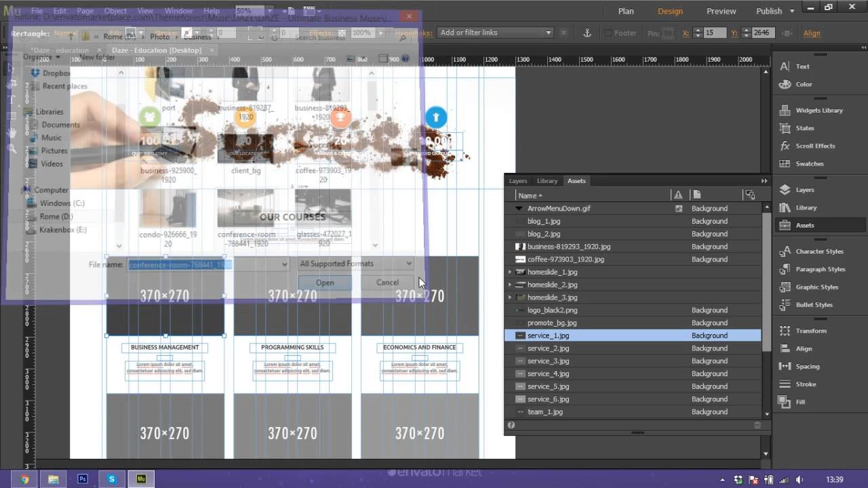Show the Swatches panel
This screenshot has height=488, width=868.
click(x=801, y=163)
